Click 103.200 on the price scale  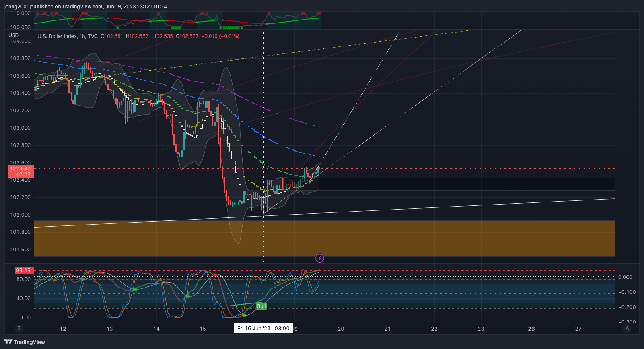tap(20, 111)
